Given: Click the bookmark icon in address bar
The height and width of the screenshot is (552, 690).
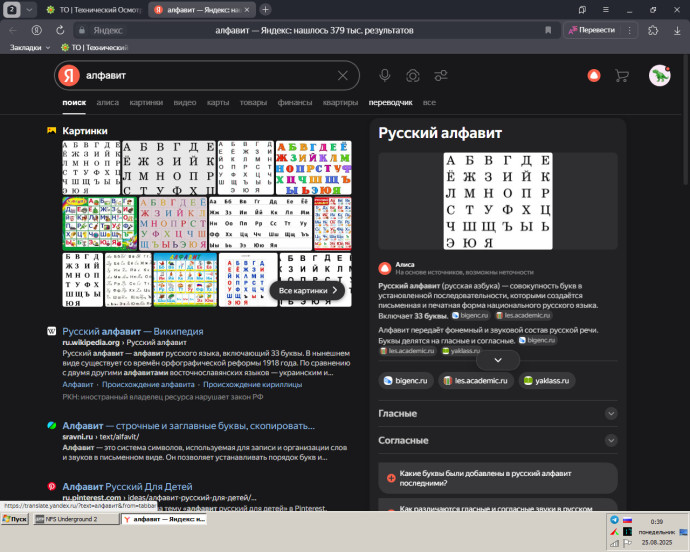Looking at the screenshot, I should click(548, 30).
